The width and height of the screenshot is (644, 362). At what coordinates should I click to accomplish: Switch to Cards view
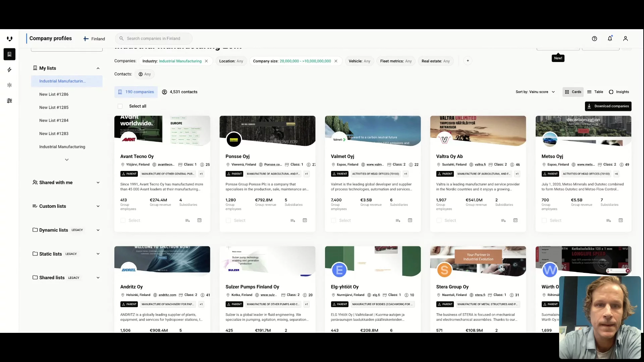[573, 92]
